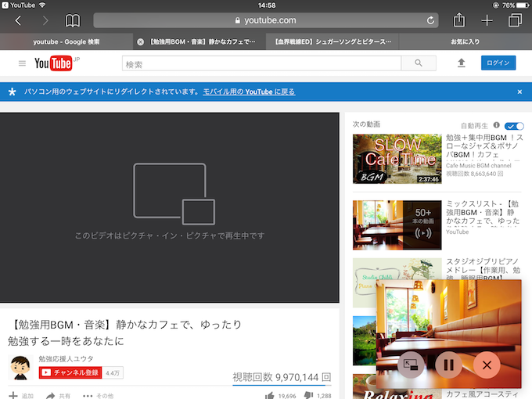Screen dimensions: 532x399
Task: Pause the picture-in-picture video
Action: pyautogui.click(x=448, y=365)
